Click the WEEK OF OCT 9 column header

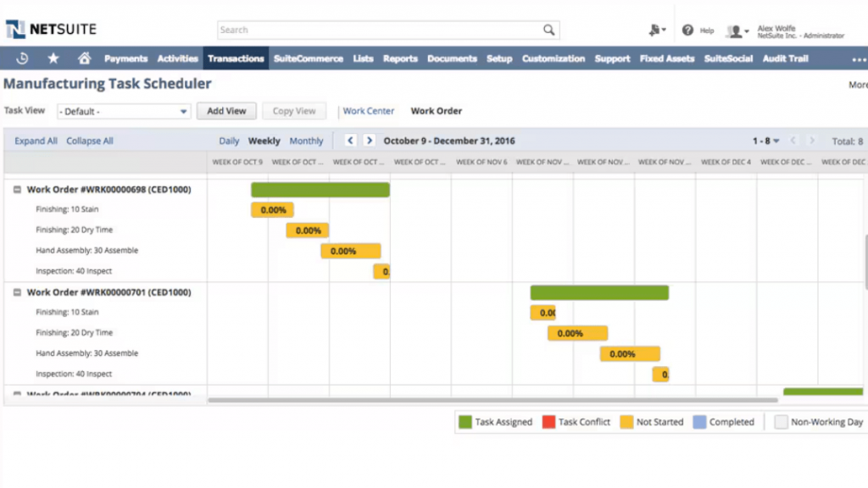pyautogui.click(x=237, y=162)
